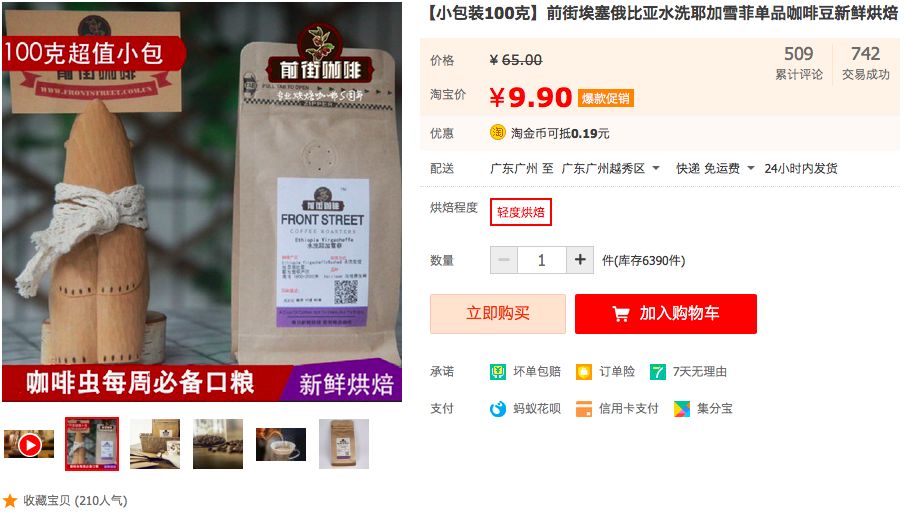Open the 742 交易成功 transactions tab
The height and width of the screenshot is (518, 904).
[865, 63]
